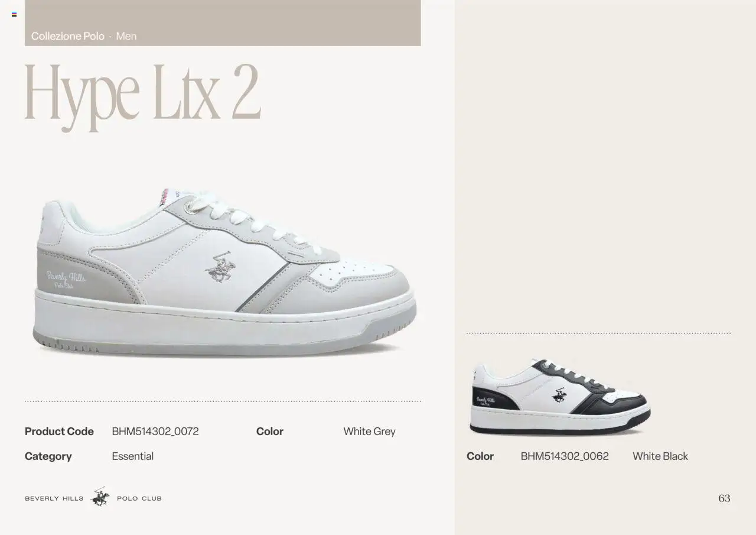Select variant code BHM514302_0062
This screenshot has height=535, width=756.
click(565, 456)
